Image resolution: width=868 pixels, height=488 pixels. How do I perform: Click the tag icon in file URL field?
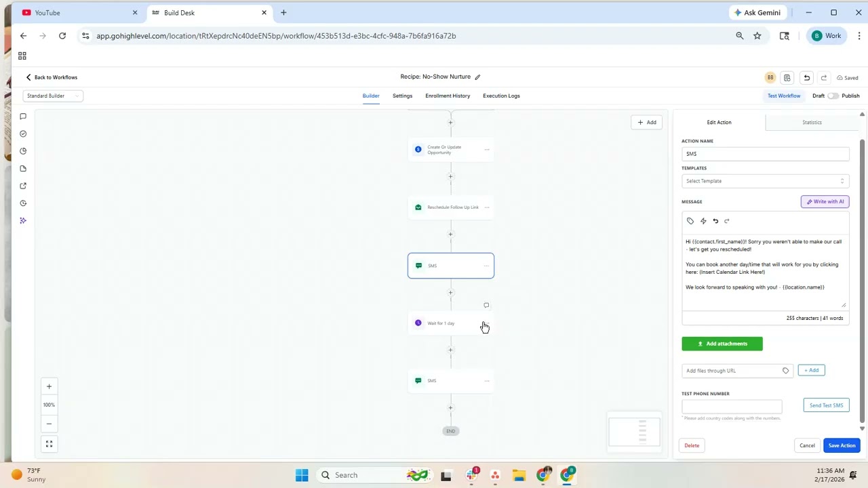click(786, 371)
